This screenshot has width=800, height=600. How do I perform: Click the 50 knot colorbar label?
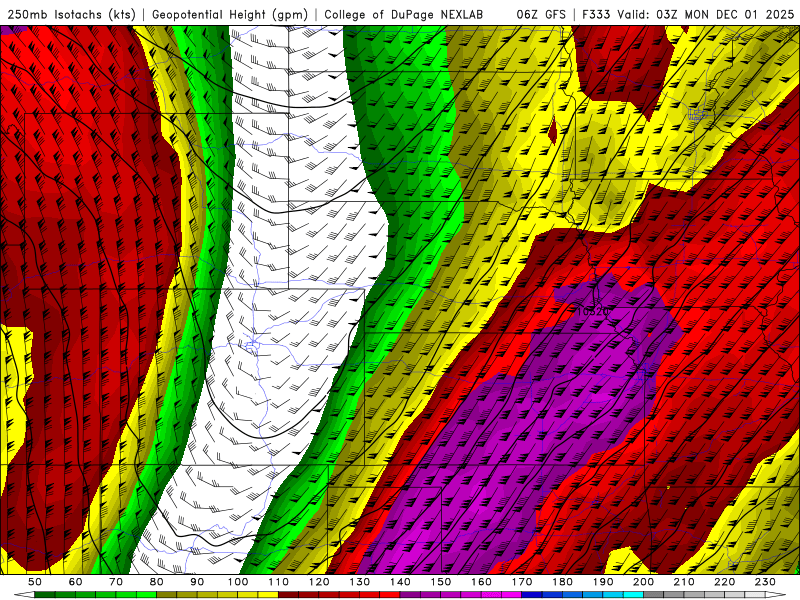coord(35,582)
